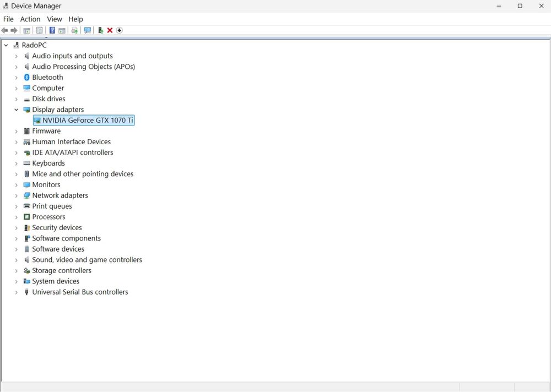
Task: Click the red X Uninstall device icon
Action: [x=110, y=31]
